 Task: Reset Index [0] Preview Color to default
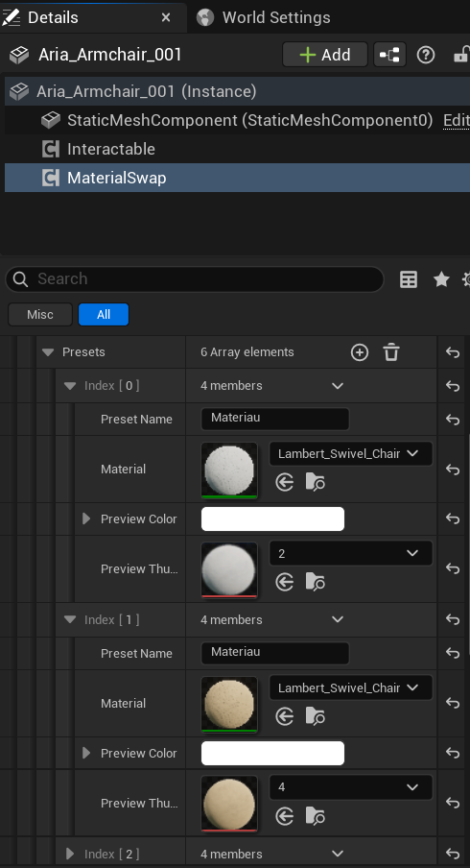pos(453,518)
